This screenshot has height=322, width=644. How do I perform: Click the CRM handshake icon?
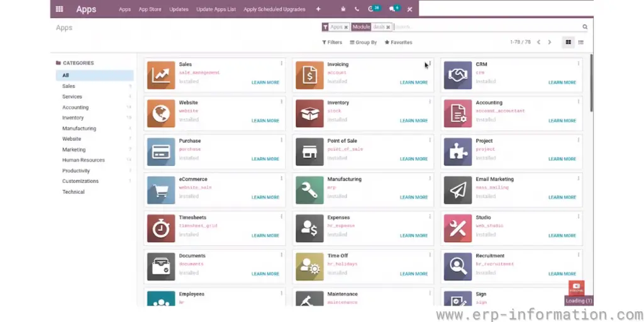pyautogui.click(x=458, y=75)
